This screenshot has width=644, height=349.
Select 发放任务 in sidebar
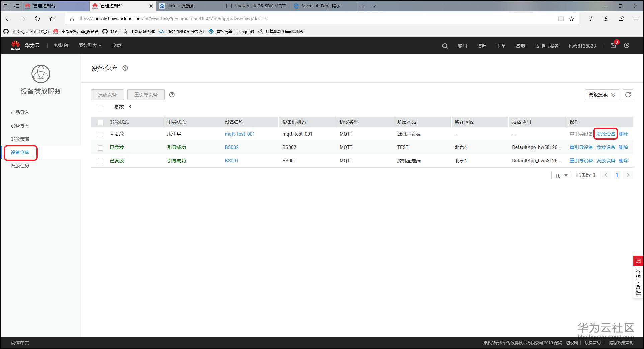20,166
